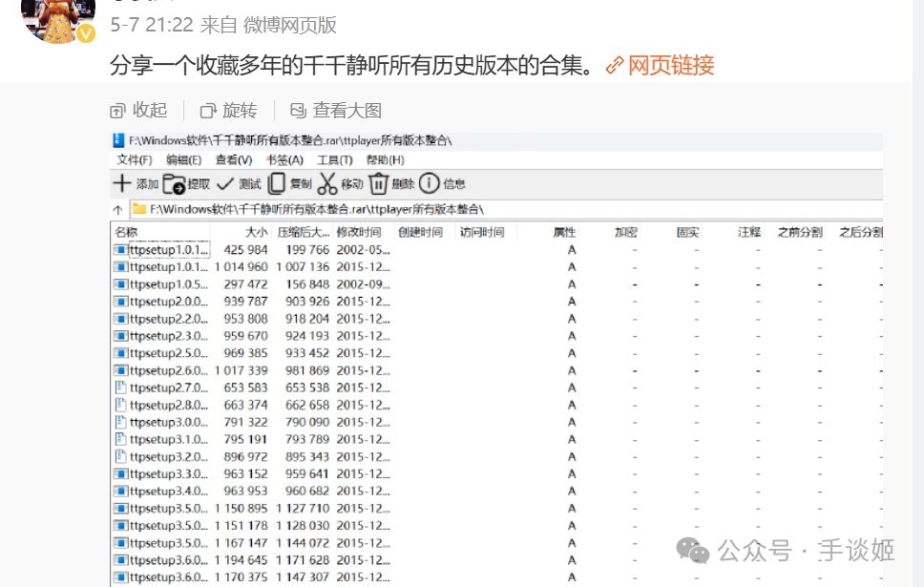Click the 微博网页版 source link
The image size is (924, 587).
click(290, 25)
